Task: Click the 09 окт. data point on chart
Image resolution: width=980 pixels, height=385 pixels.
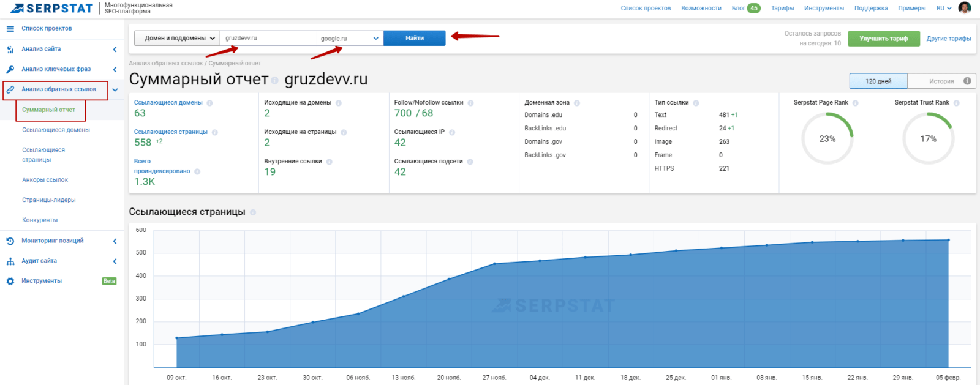Action: click(177, 338)
